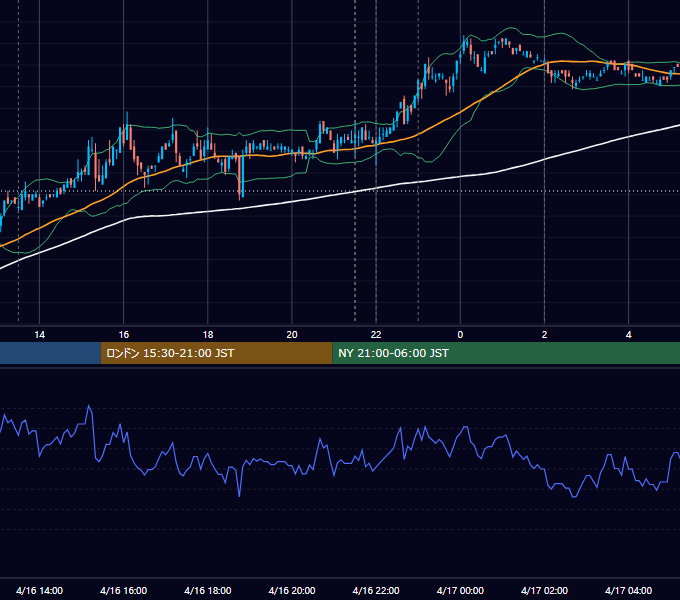
Task: Click the '4/17 00:00' date label
Action: (460, 590)
